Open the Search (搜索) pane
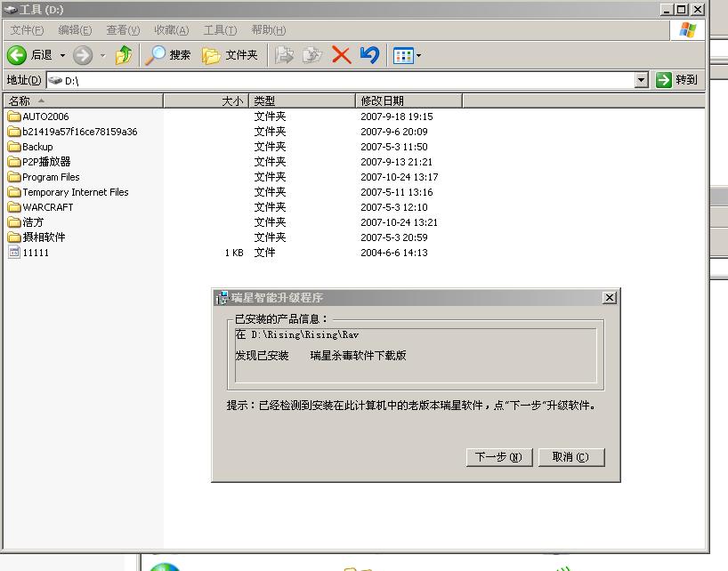 169,55
